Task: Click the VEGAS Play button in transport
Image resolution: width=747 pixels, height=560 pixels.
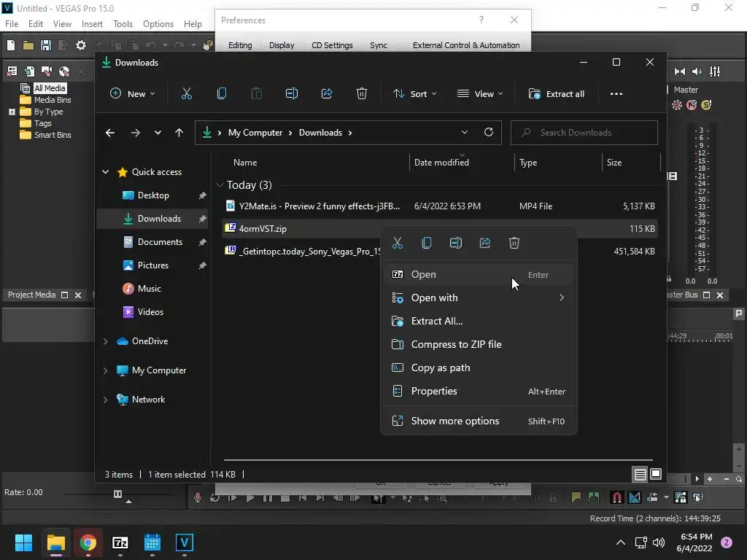Action: [250, 497]
